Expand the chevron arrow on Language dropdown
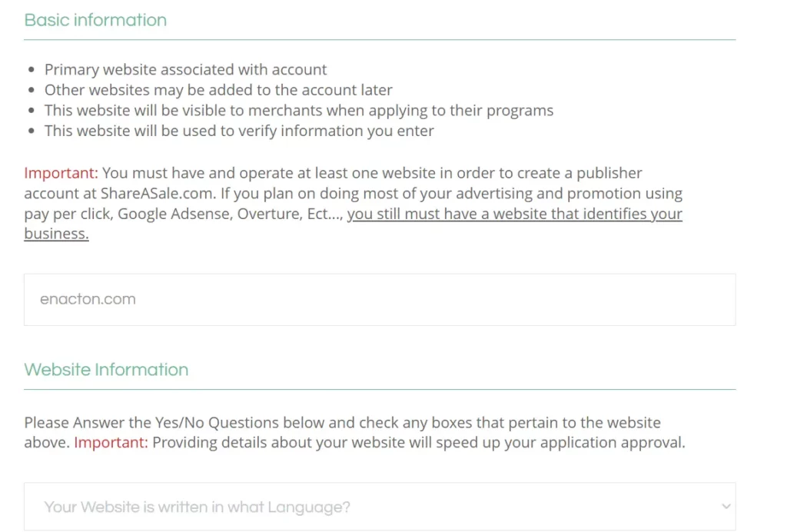 pyautogui.click(x=726, y=507)
